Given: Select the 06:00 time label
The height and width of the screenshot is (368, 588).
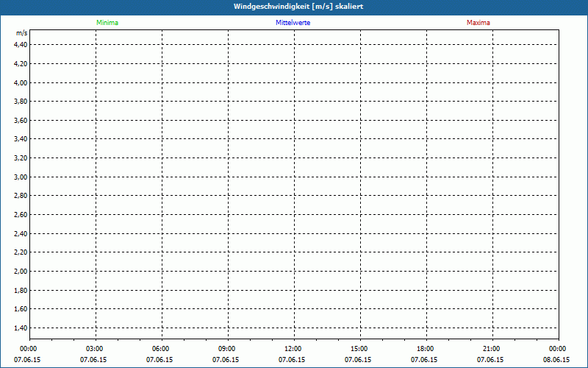Looking at the screenshot, I should pyautogui.click(x=160, y=349).
